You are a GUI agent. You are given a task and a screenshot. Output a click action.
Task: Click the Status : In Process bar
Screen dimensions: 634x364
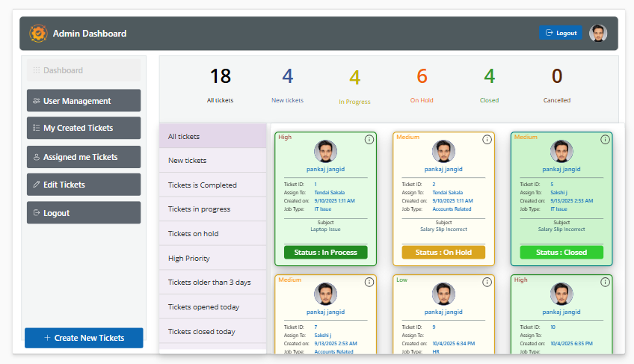point(325,253)
